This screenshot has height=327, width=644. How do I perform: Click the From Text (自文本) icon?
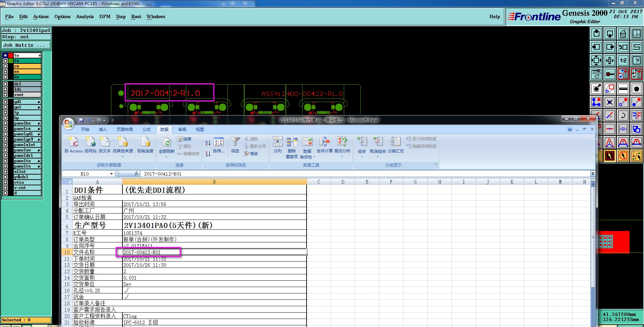105,145
